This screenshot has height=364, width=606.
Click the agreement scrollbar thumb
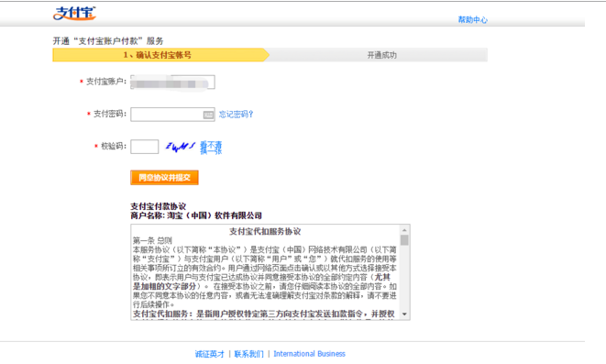pos(404,240)
